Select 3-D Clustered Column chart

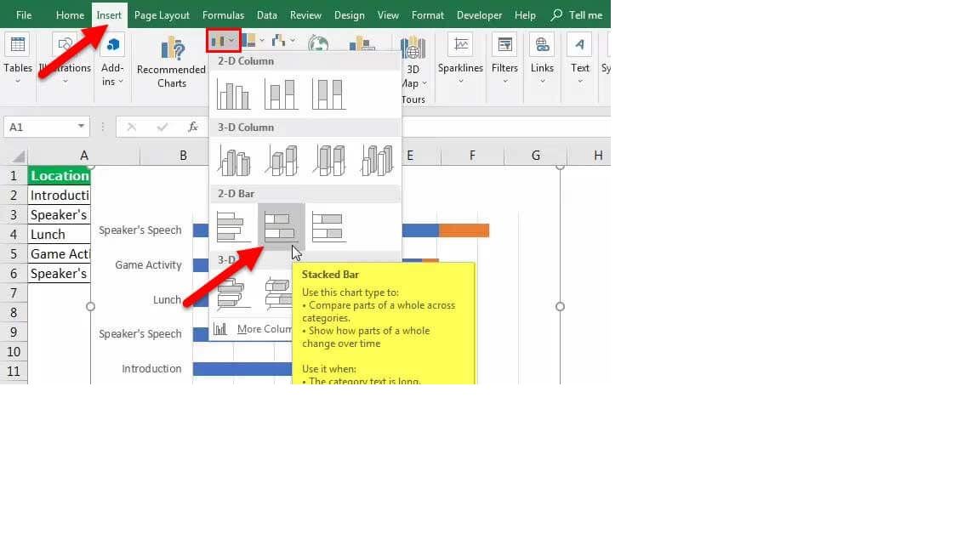point(233,161)
